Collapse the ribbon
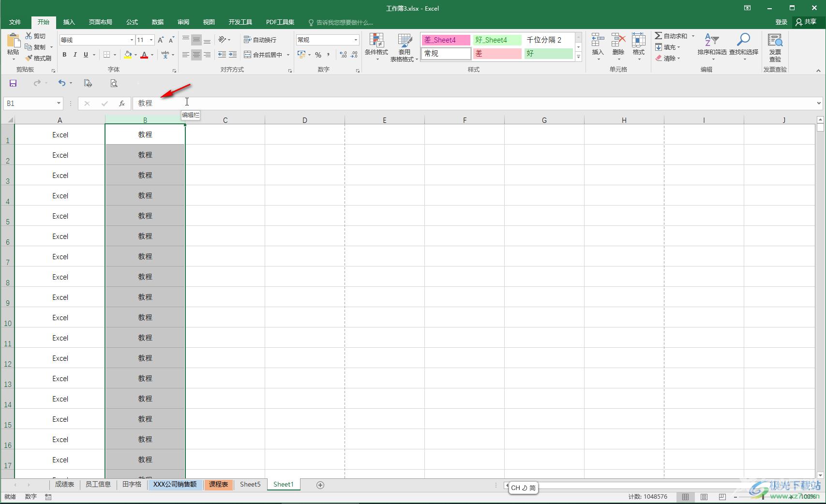 pyautogui.click(x=818, y=71)
